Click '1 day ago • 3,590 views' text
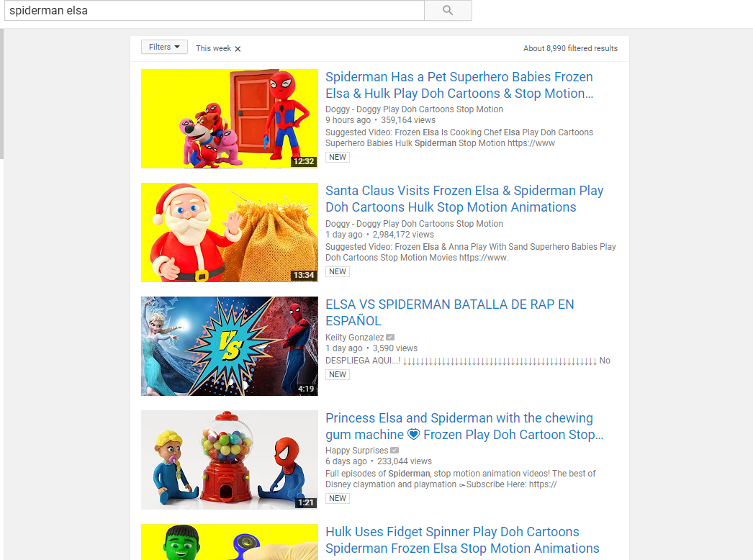Screen dimensions: 753x560 [x=371, y=348]
